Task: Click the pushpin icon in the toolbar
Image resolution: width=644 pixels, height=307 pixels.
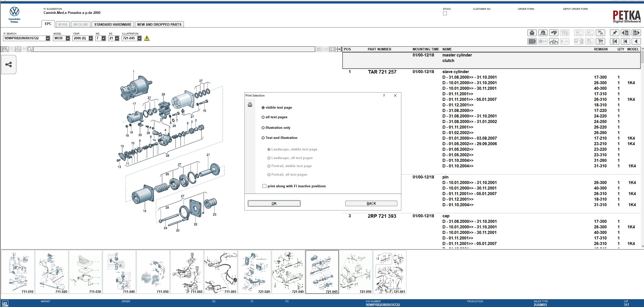Action: click(x=614, y=33)
